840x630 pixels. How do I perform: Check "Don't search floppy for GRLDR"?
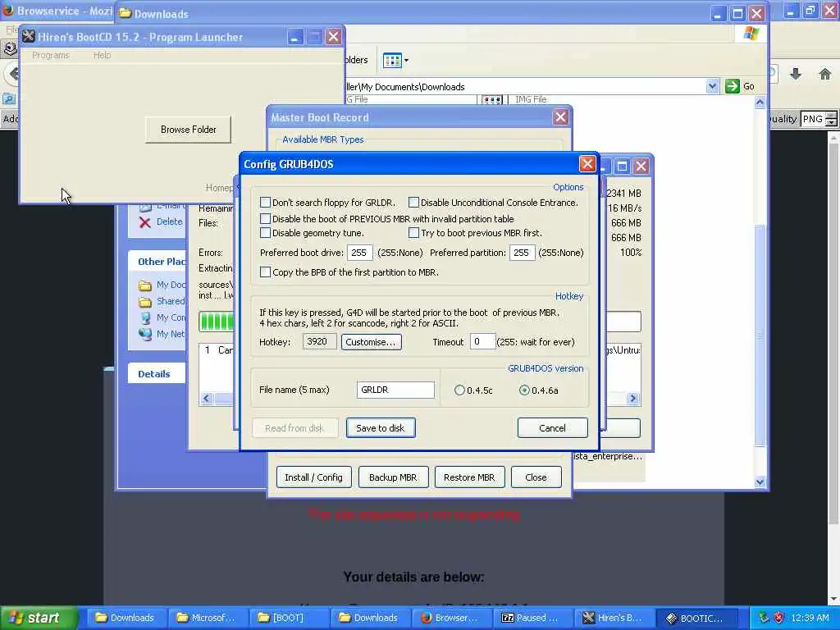point(265,203)
